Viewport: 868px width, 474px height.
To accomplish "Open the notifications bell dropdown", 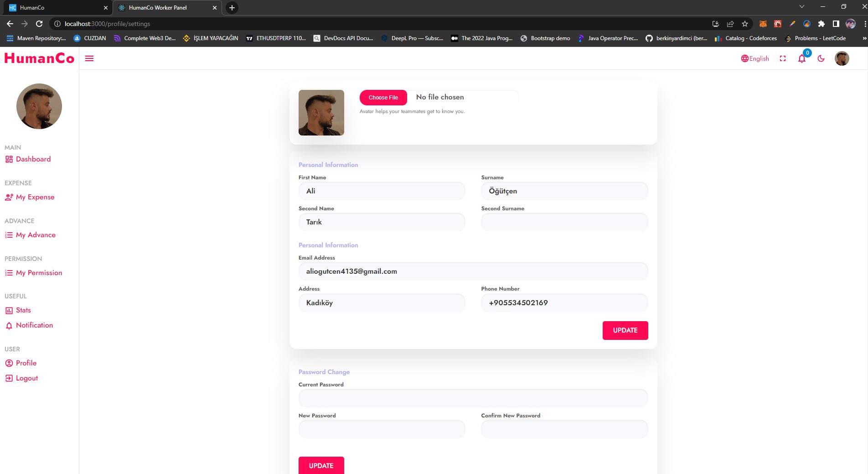I will pos(801,59).
